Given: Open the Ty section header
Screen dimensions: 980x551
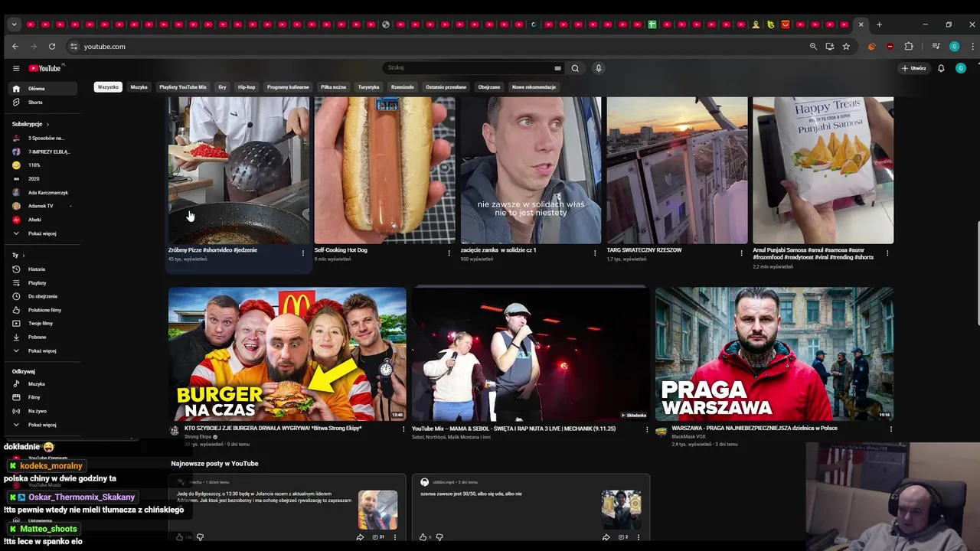Looking at the screenshot, I should coord(18,255).
